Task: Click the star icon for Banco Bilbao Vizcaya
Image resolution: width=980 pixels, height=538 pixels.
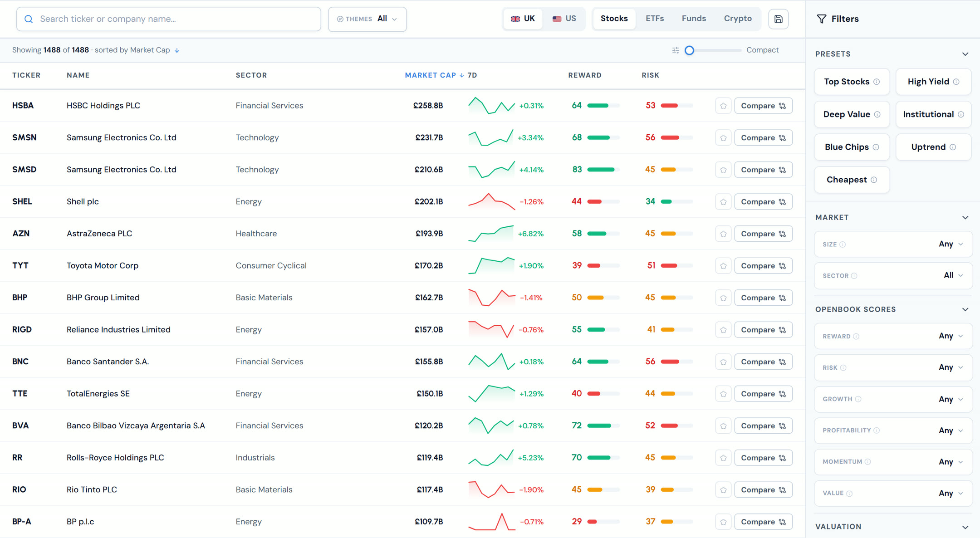Action: (x=723, y=426)
